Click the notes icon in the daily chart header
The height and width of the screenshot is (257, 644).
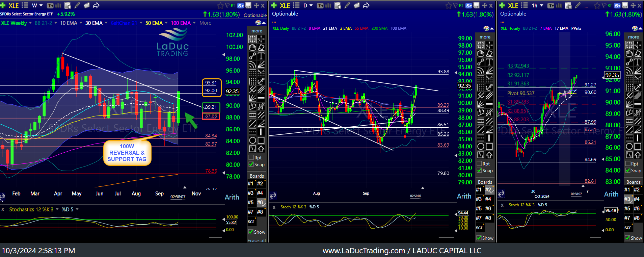tap(357, 5)
